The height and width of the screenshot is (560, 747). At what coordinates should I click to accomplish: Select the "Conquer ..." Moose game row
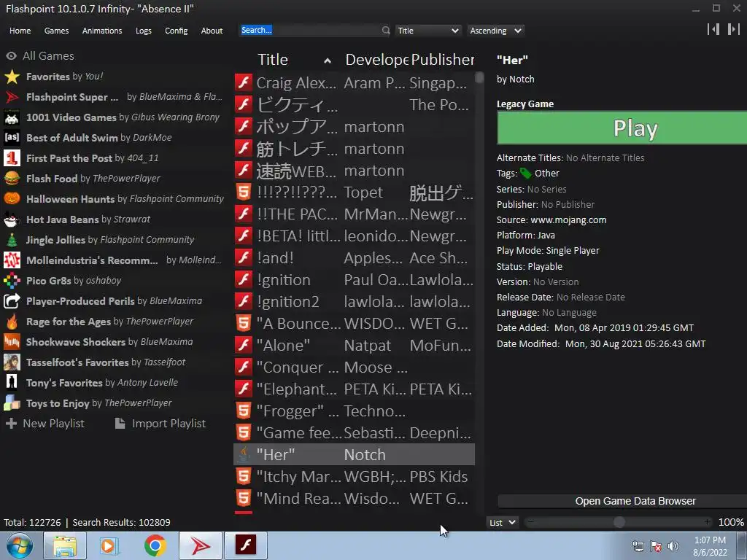[x=354, y=367]
